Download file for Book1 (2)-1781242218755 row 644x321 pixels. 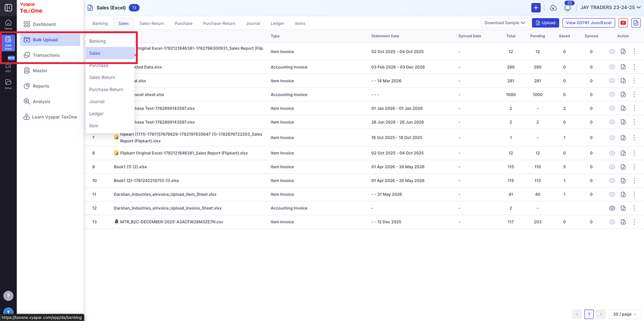tap(623, 181)
